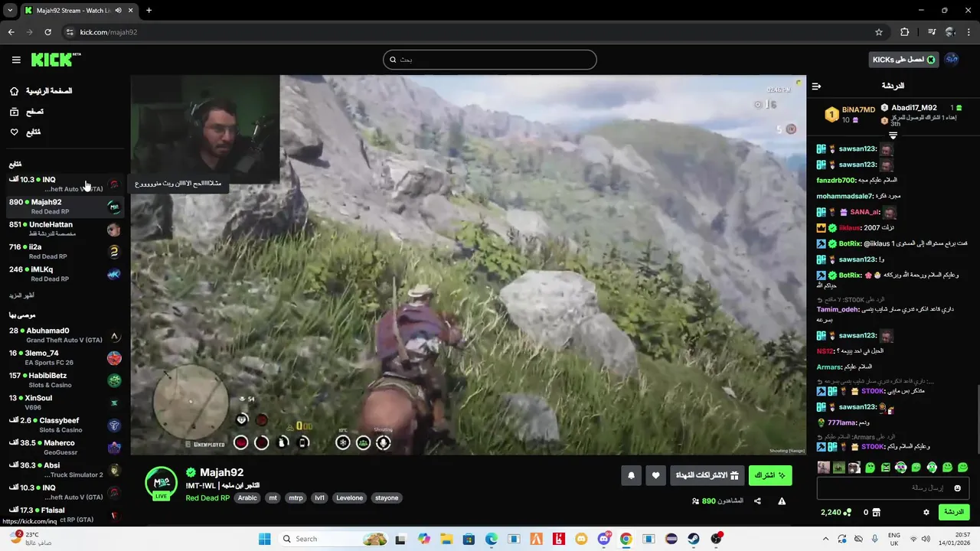
Task: Open the Kick shop icon
Action: tap(877, 512)
